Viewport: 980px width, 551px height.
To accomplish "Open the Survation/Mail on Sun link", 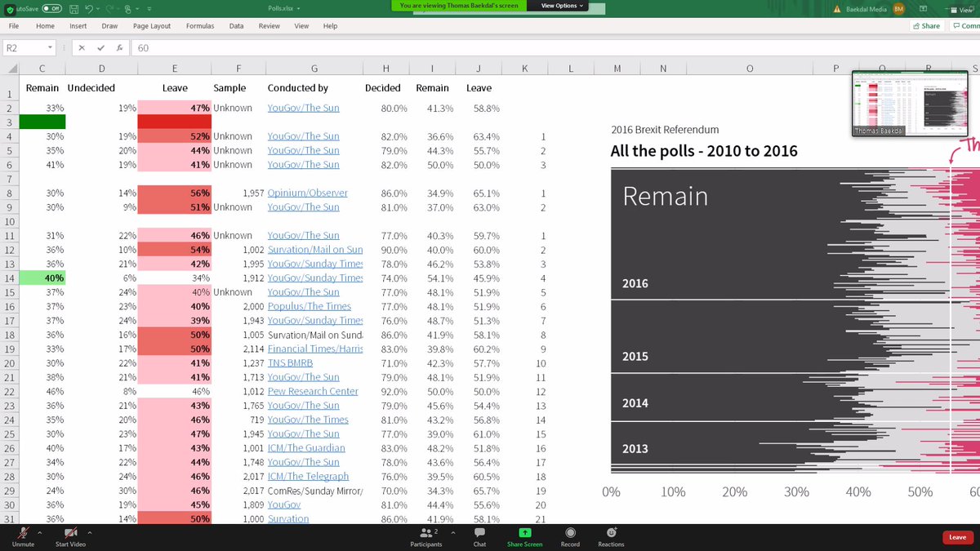I will point(315,249).
